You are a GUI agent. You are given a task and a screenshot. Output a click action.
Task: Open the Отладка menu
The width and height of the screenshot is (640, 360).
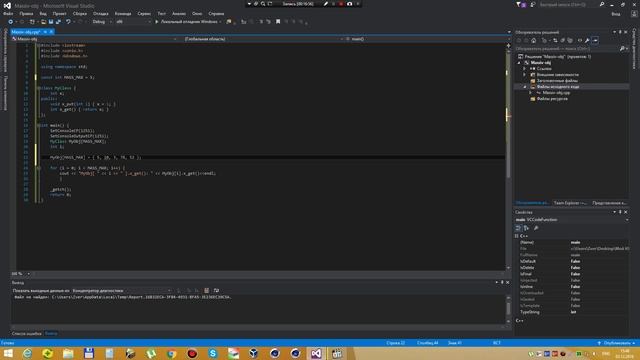pyautogui.click(x=100, y=13)
